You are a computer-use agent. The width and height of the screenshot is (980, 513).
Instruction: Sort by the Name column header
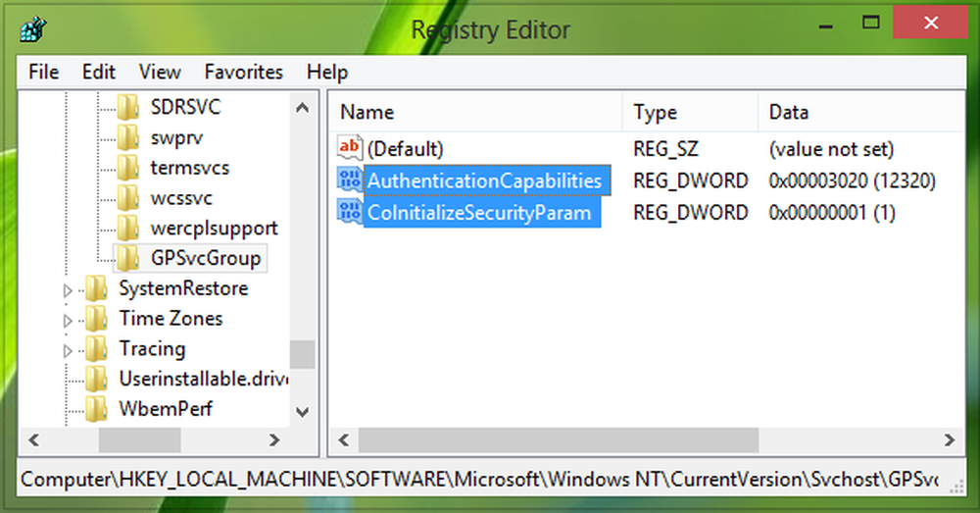(x=475, y=112)
